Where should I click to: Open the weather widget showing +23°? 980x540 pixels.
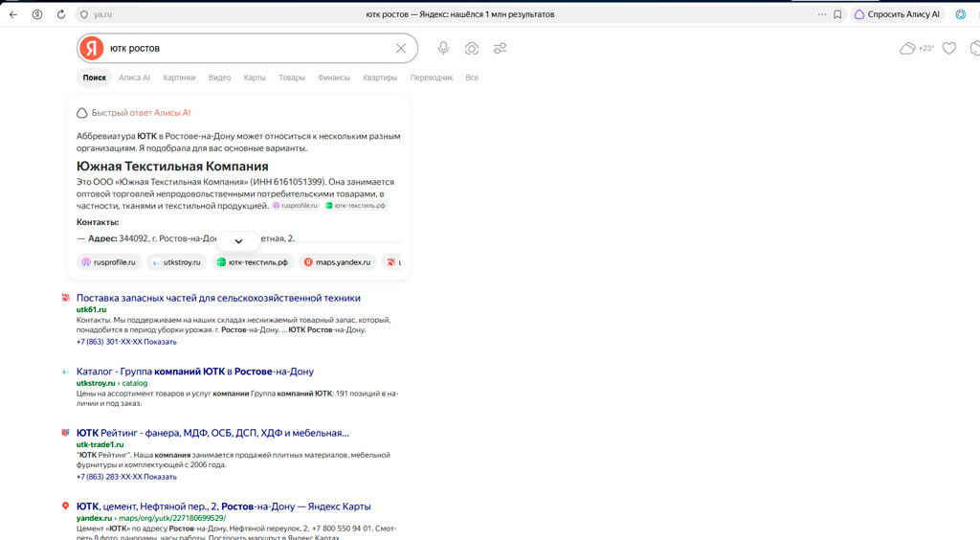pos(916,48)
